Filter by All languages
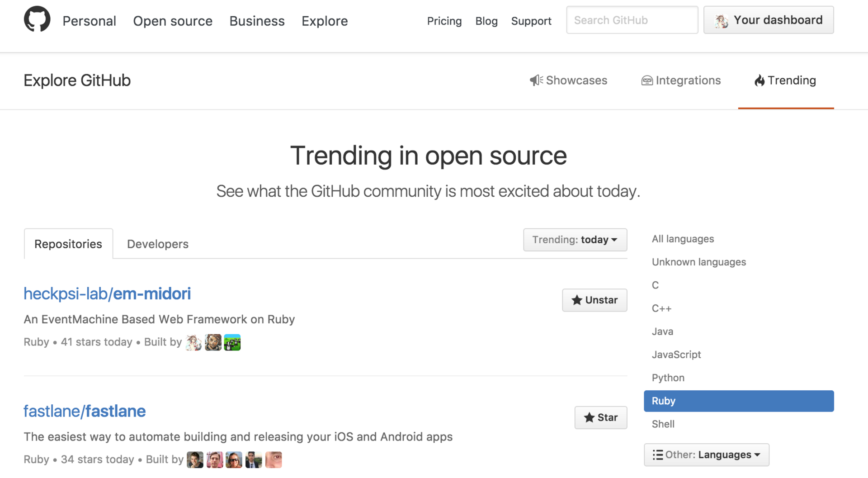This screenshot has height=478, width=868. [683, 239]
